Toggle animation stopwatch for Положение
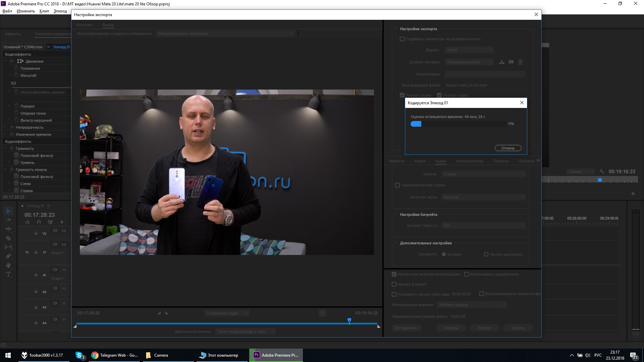Image resolution: width=644 pixels, height=362 pixels. tap(16, 68)
